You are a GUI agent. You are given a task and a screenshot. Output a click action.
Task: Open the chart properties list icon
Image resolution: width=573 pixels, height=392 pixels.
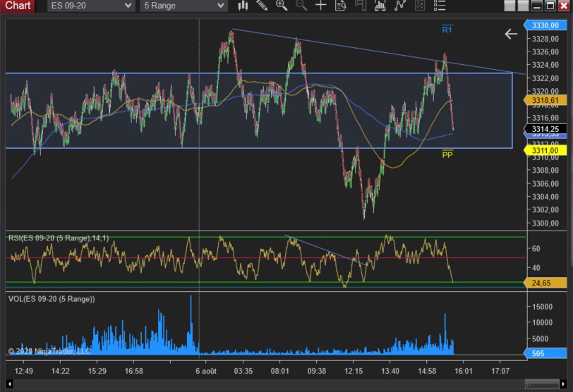tap(440, 6)
